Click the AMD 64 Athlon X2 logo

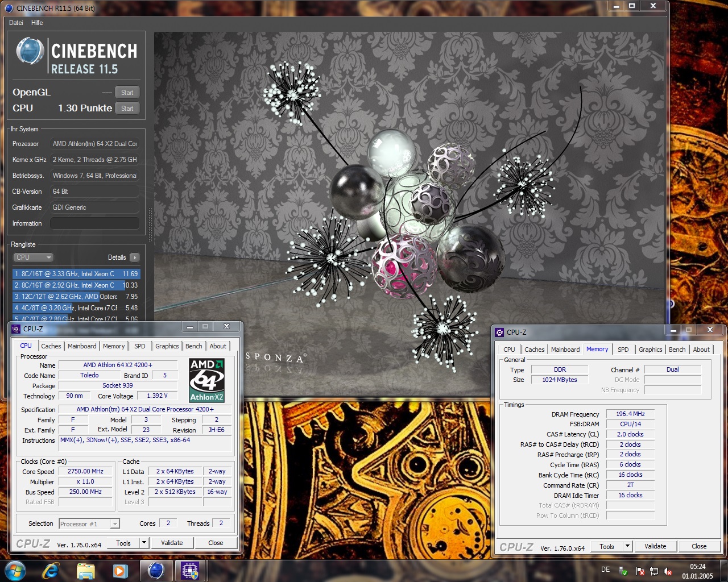[x=207, y=380]
